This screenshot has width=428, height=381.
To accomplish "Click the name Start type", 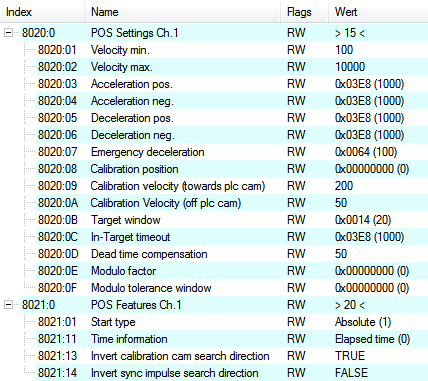I will point(113,322).
